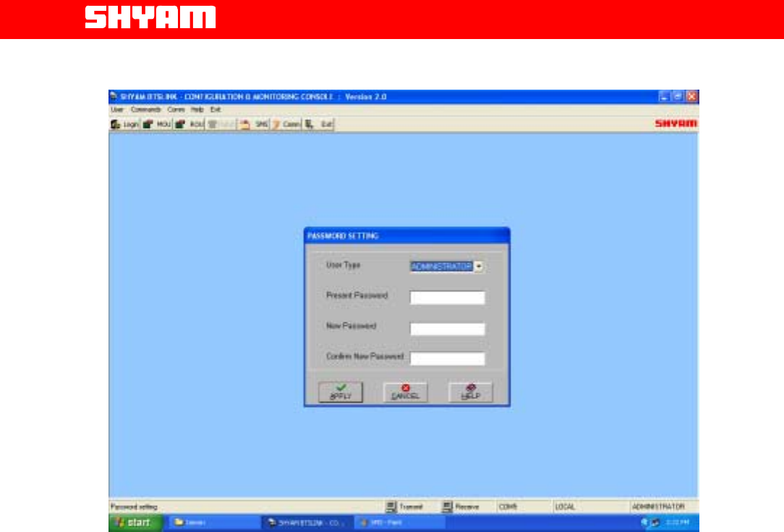Click the SHYAM BTSLINK taskbar item
Screen dimensions: 784x532
click(x=307, y=523)
